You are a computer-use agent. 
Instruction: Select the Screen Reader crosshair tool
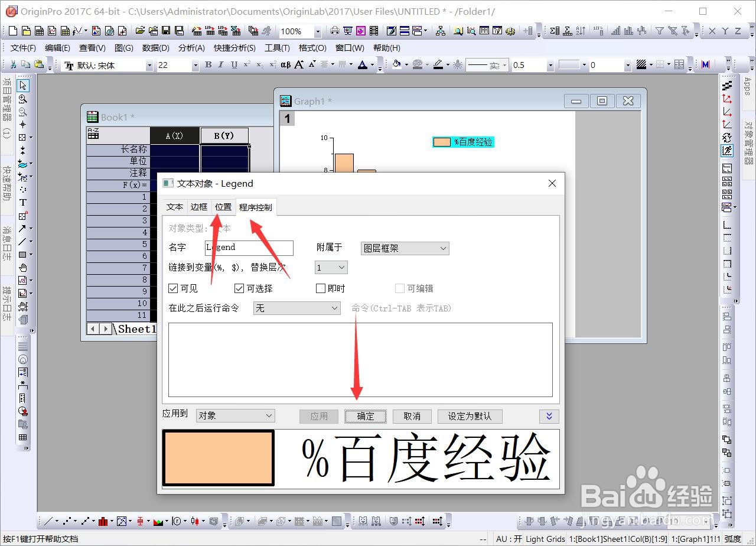22,125
